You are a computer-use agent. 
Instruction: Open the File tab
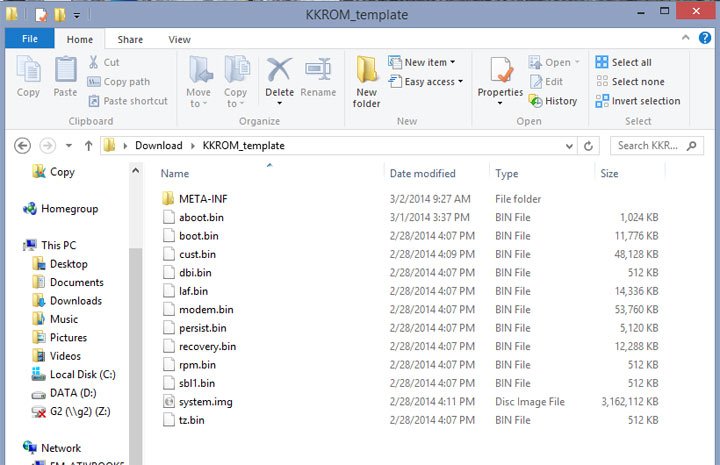pos(30,39)
